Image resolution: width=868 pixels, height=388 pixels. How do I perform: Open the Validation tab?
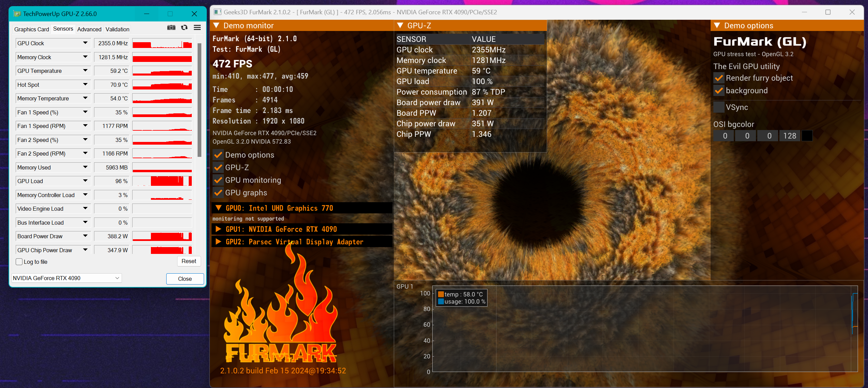tap(117, 29)
